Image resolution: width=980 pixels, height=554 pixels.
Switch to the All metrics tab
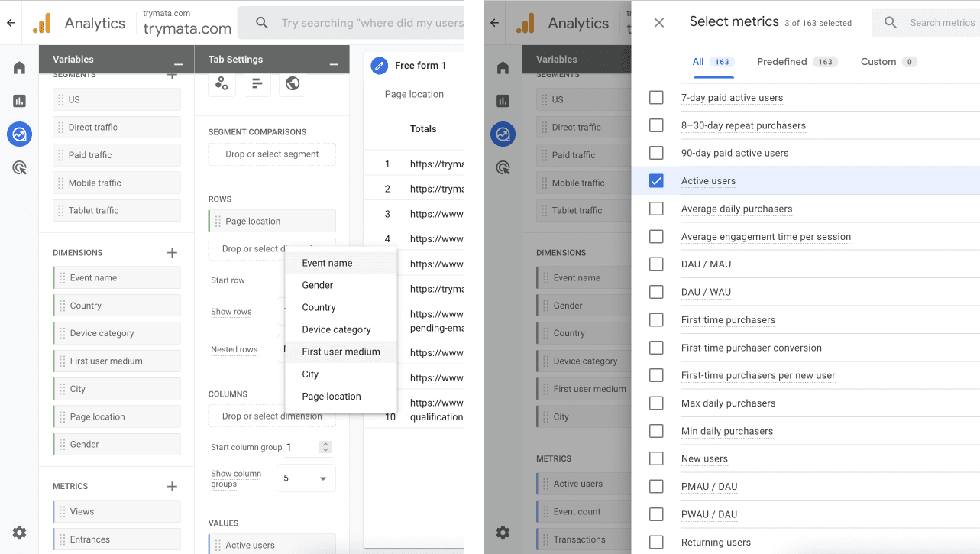point(713,62)
